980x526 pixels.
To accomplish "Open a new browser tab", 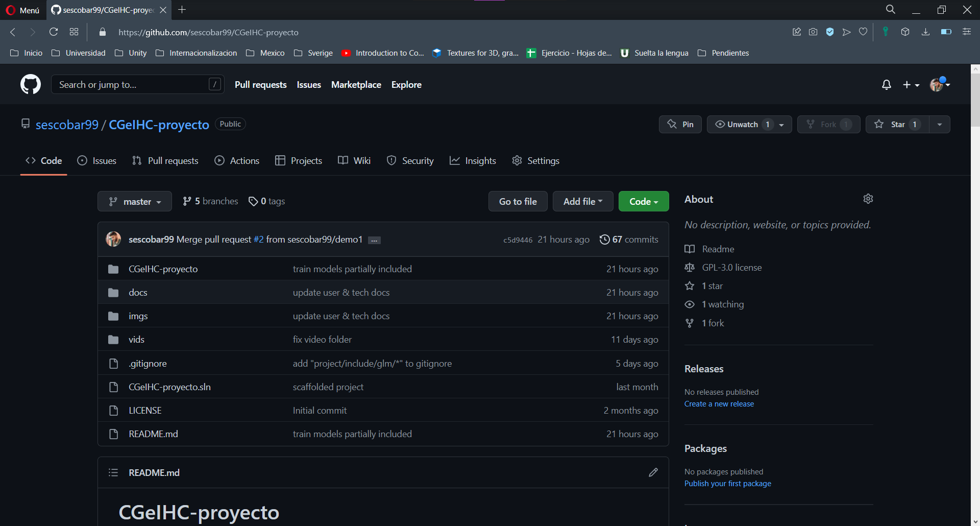I will [x=182, y=9].
